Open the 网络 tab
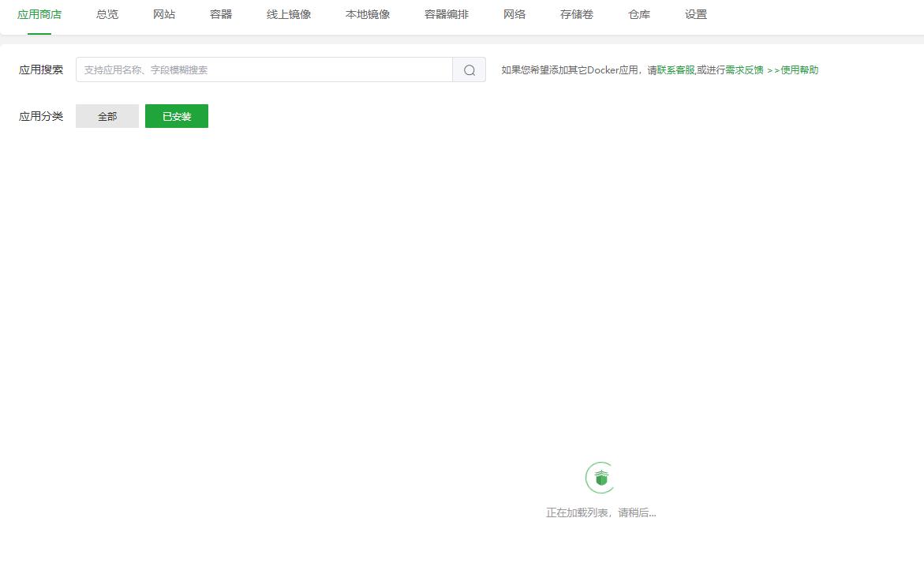 (x=514, y=15)
